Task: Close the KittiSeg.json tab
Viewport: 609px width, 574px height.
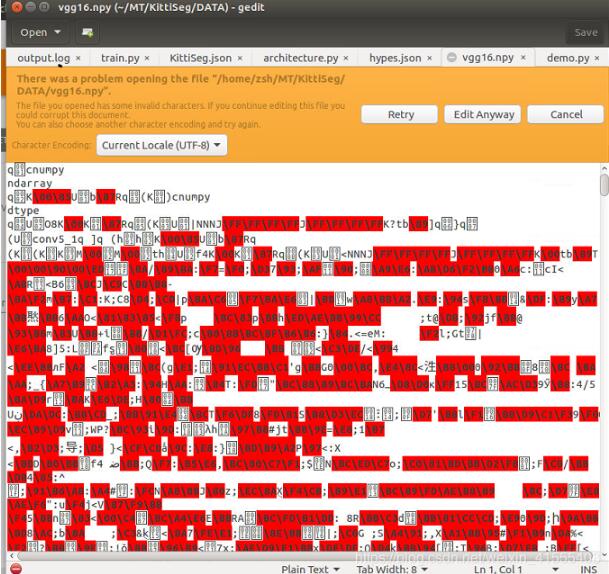Action: pyautogui.click(x=240, y=58)
